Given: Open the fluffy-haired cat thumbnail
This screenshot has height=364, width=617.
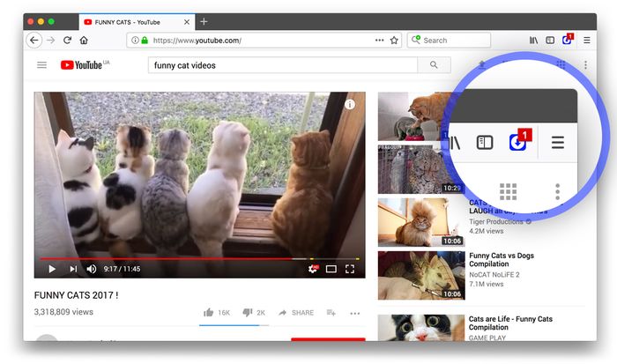Looking at the screenshot, I should pos(421,222).
